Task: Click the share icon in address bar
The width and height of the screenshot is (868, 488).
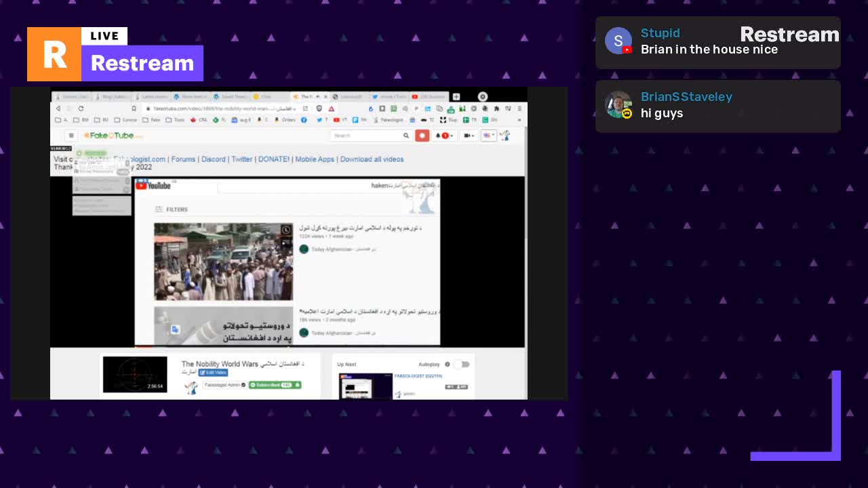Action: 305,108
